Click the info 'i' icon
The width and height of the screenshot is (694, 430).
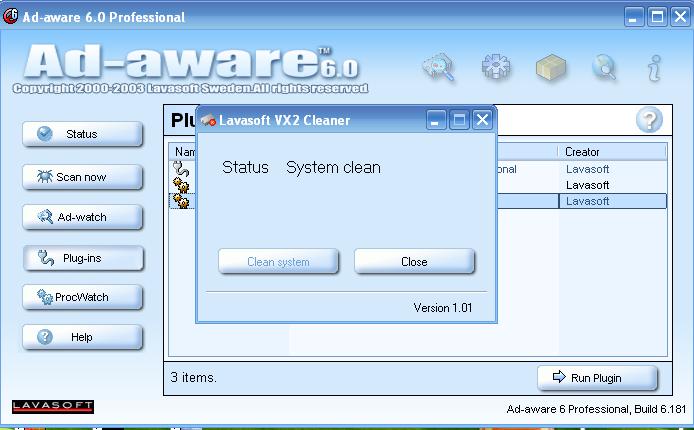coord(655,68)
